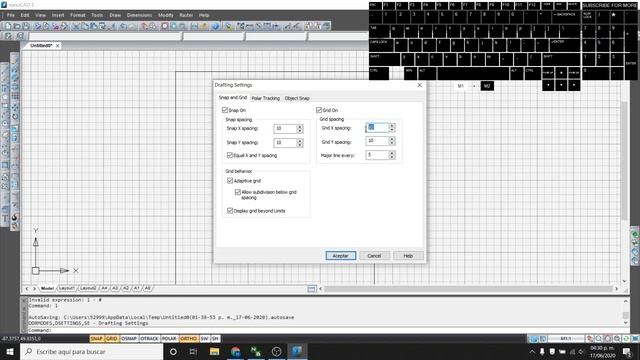640x360 pixels.
Task: Toggle the Adaptive grid checkbox
Action: pos(230,180)
